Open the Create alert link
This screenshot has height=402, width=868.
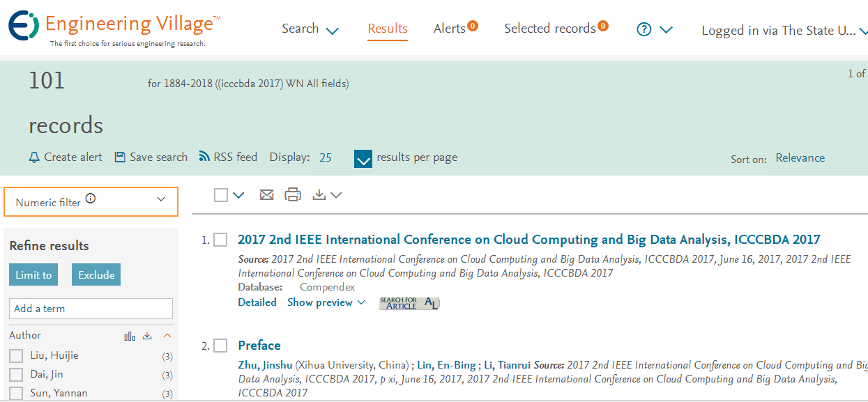(73, 157)
